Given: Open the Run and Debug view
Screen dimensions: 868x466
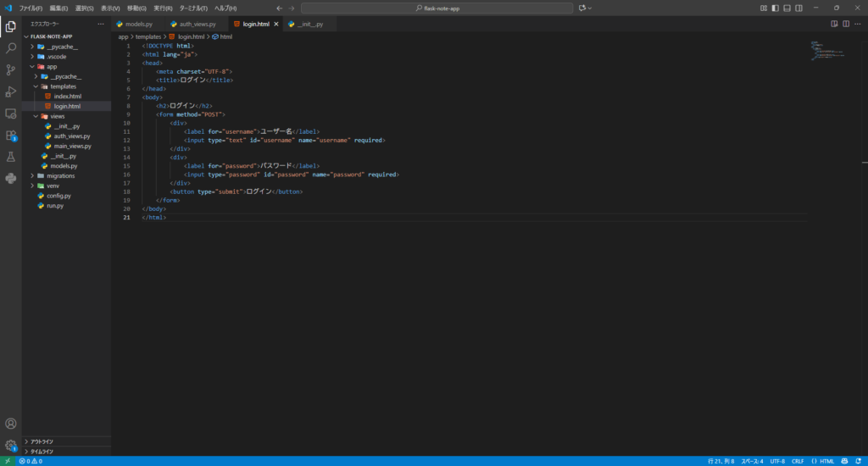Looking at the screenshot, I should 11,92.
